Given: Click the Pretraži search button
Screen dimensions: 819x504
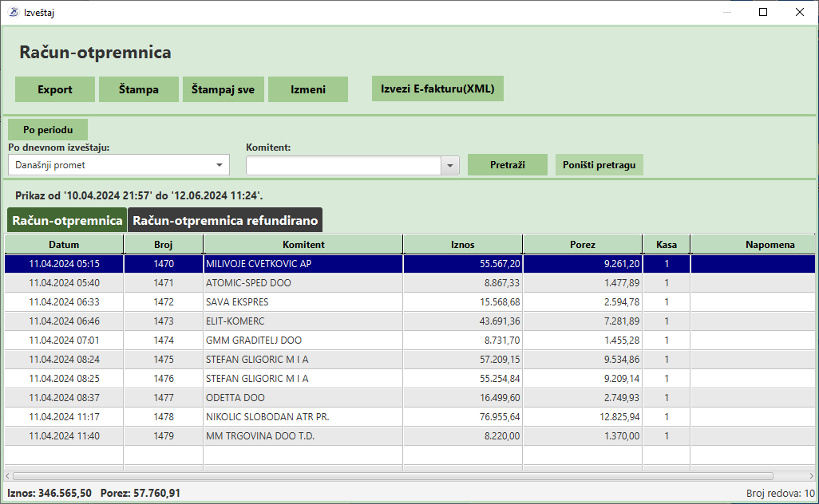Looking at the screenshot, I should point(508,164).
